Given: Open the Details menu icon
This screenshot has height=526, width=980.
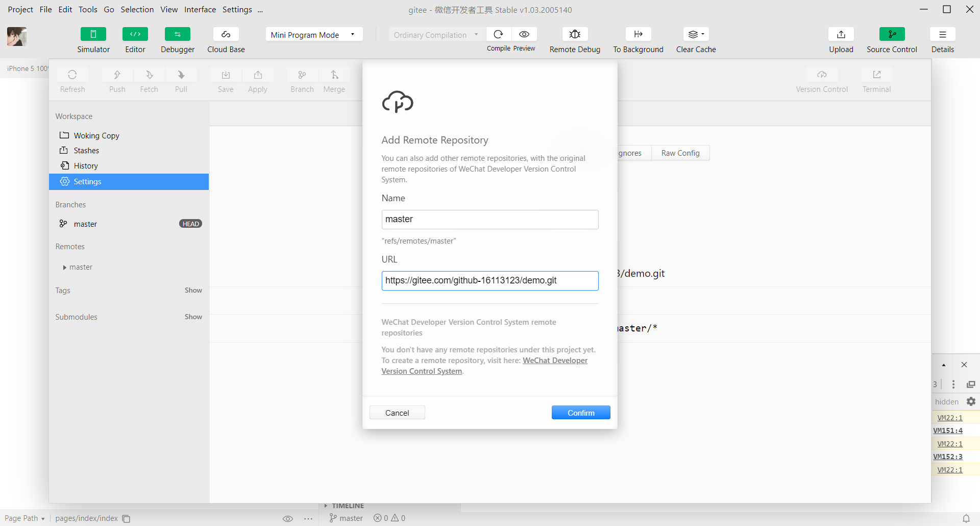Looking at the screenshot, I should (942, 34).
